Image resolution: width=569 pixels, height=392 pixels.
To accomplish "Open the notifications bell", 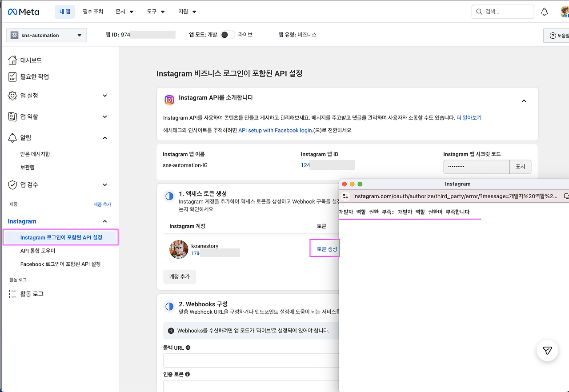I will pyautogui.click(x=544, y=12).
